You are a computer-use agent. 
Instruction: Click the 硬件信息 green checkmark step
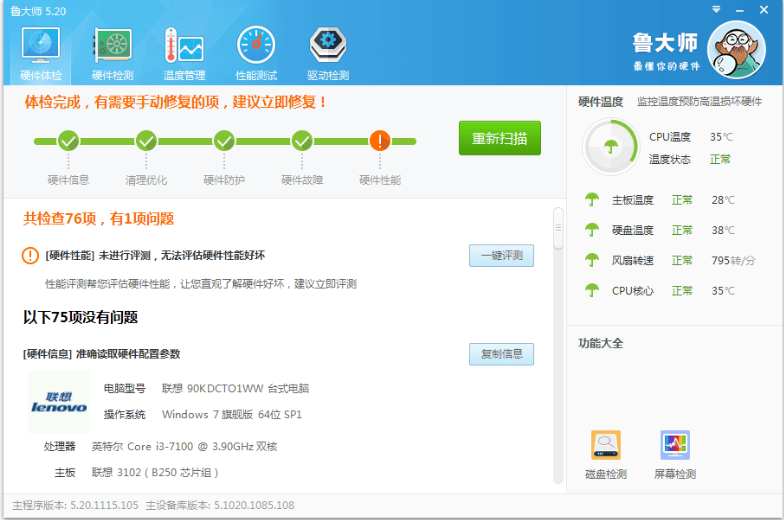pos(68,141)
